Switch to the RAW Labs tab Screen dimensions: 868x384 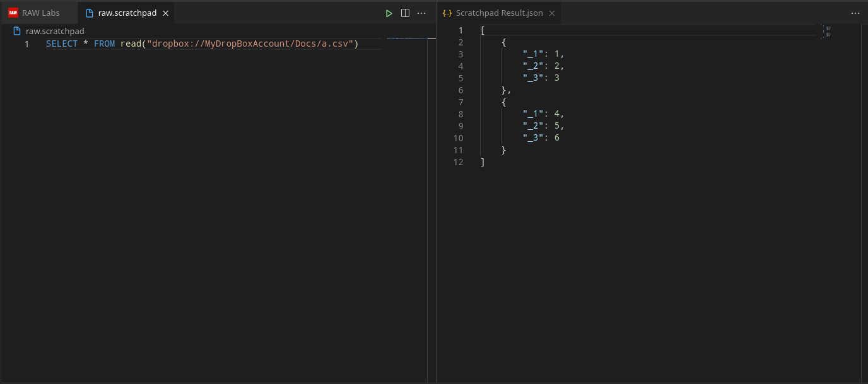point(39,13)
